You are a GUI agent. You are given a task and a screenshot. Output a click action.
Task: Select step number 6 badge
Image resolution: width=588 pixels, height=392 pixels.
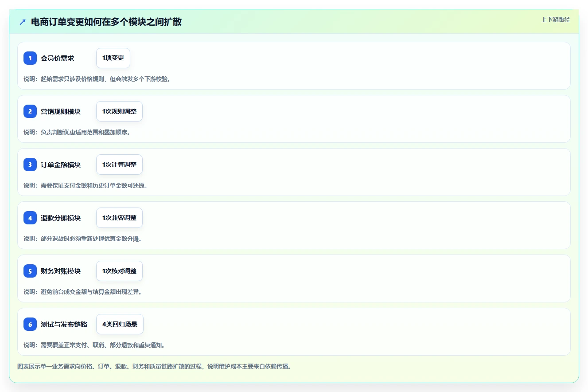coord(30,324)
